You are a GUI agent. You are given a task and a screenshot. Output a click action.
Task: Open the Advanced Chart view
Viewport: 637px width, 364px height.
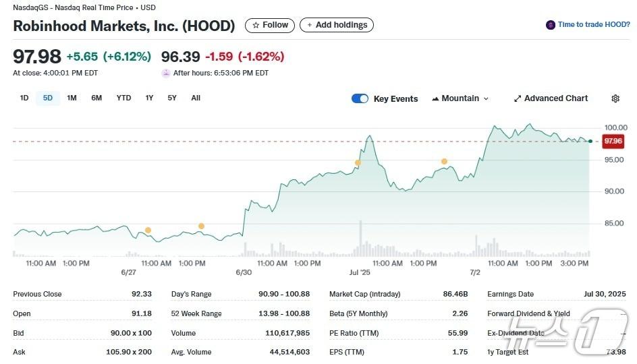point(551,98)
